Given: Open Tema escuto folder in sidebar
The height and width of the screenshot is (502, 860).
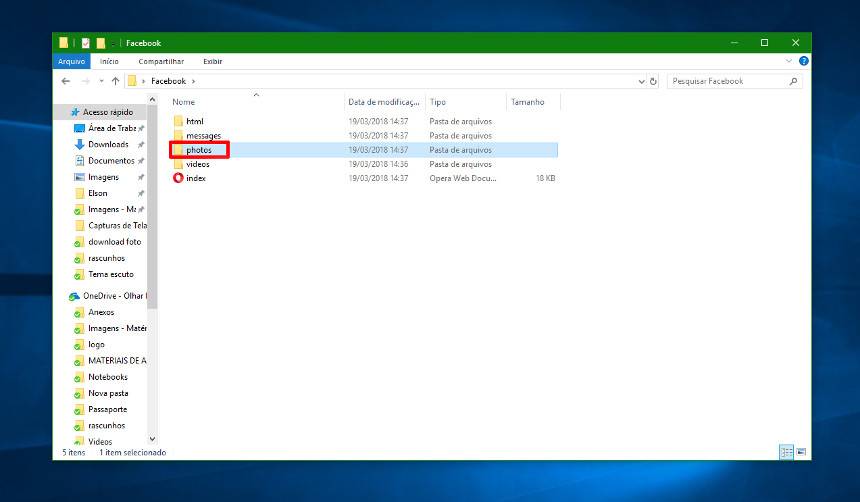Looking at the screenshot, I should pyautogui.click(x=110, y=274).
